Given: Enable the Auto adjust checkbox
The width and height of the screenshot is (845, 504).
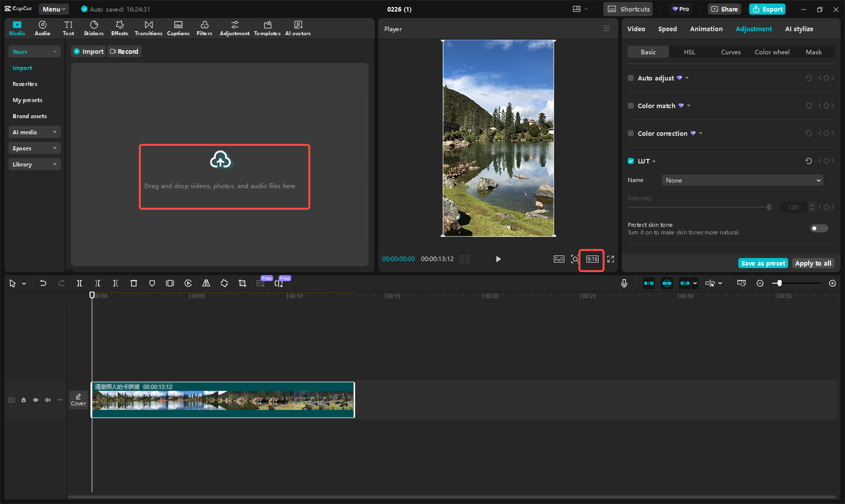Looking at the screenshot, I should click(x=630, y=78).
